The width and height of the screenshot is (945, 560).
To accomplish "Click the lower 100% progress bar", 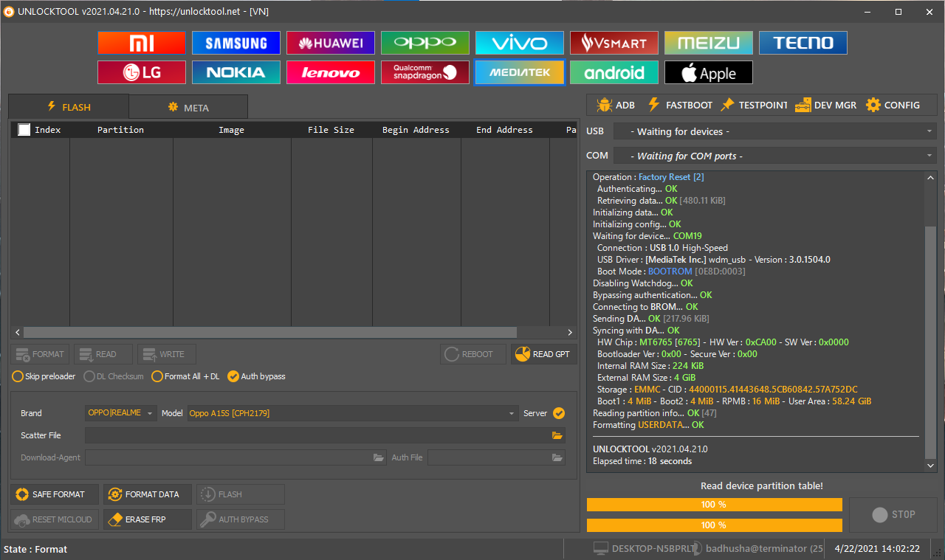I will (x=714, y=525).
